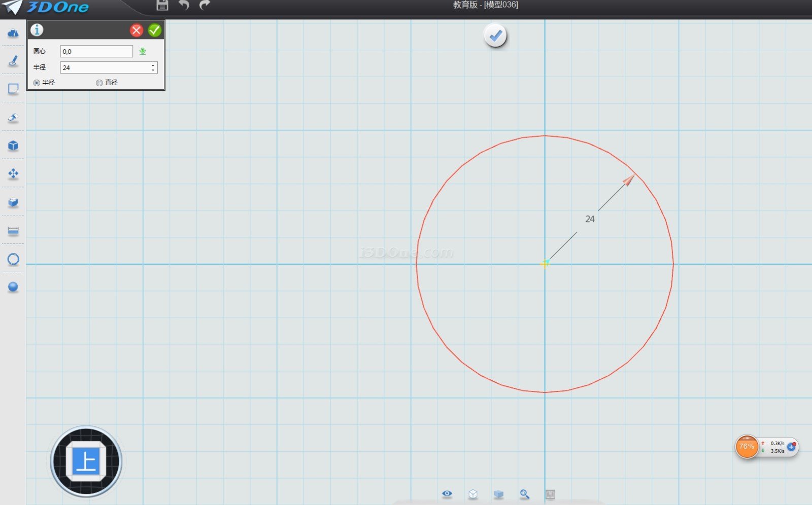Select the 直径 (diameter) radio button
Image resolution: width=812 pixels, height=505 pixels.
(99, 83)
